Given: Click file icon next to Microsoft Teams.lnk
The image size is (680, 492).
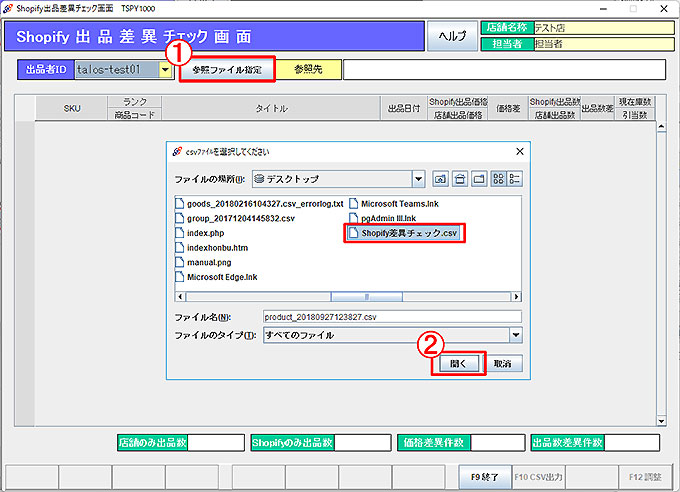Looking at the screenshot, I should pyautogui.click(x=353, y=204).
